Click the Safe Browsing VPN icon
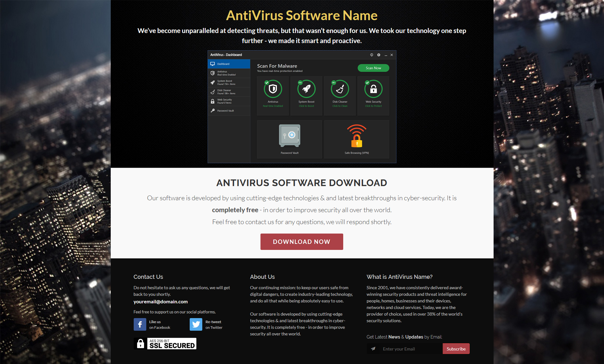This screenshot has width=604, height=364. coord(356,136)
